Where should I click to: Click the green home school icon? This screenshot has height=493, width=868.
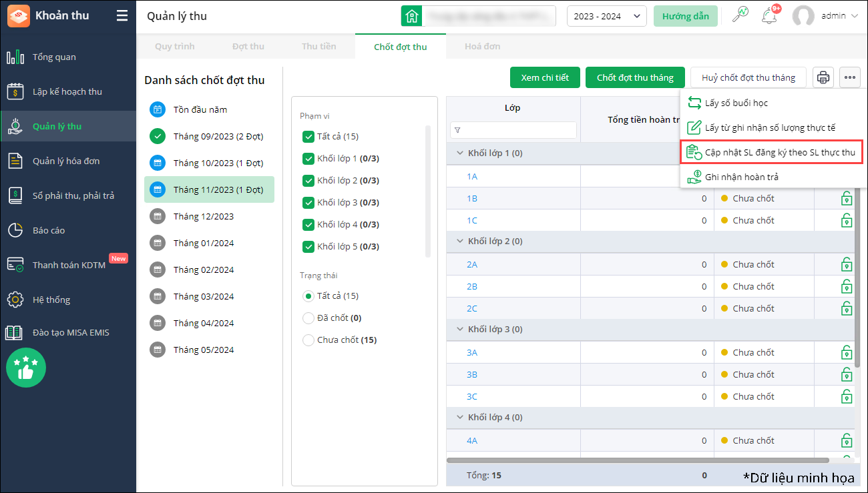(x=411, y=16)
